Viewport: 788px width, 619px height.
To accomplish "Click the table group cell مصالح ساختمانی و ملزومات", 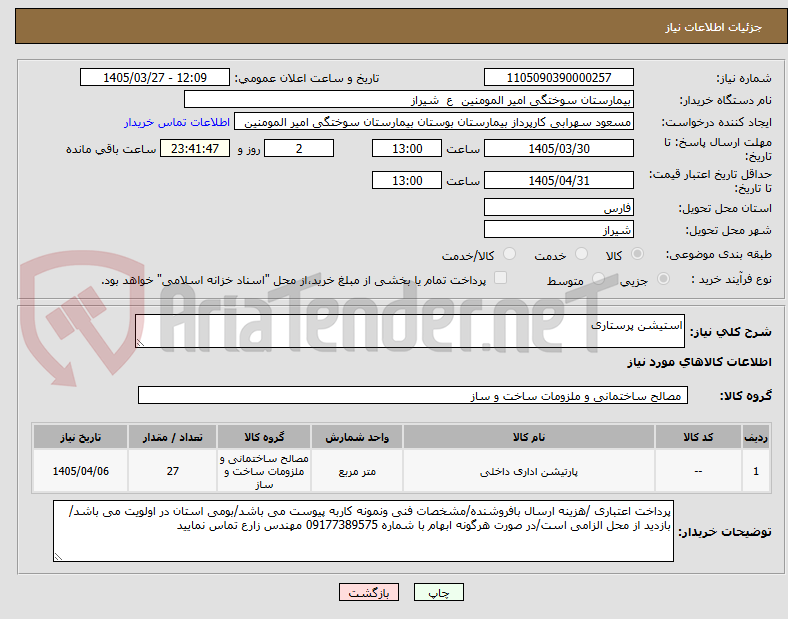I will coord(264,471).
